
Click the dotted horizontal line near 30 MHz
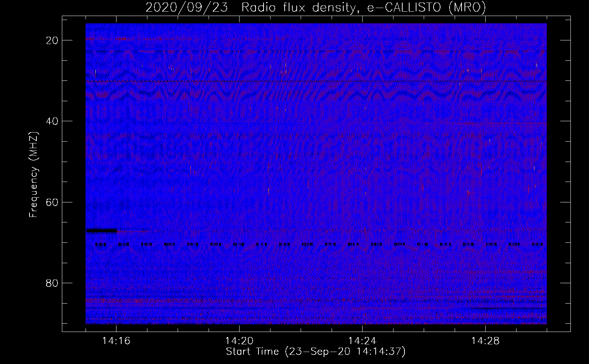click(316, 81)
